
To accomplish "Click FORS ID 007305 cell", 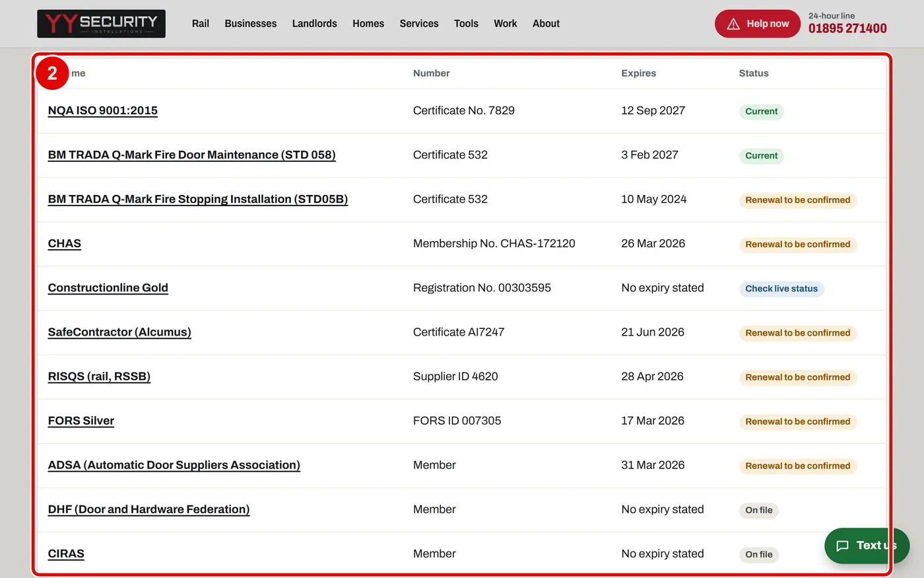I will pyautogui.click(x=457, y=421).
